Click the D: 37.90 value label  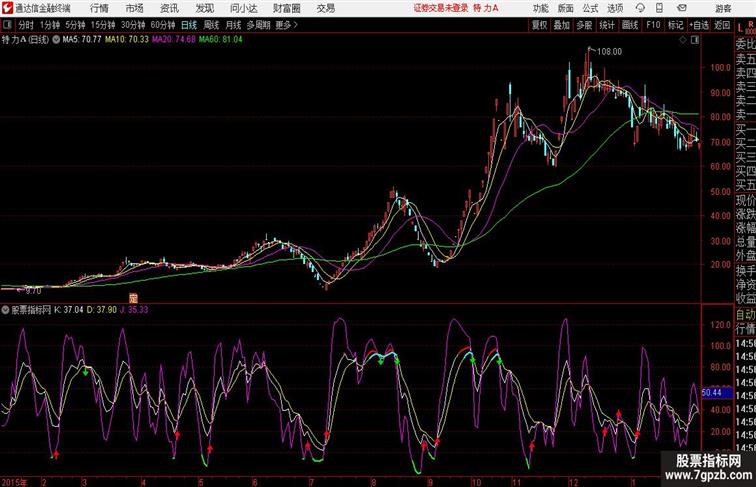coord(102,310)
